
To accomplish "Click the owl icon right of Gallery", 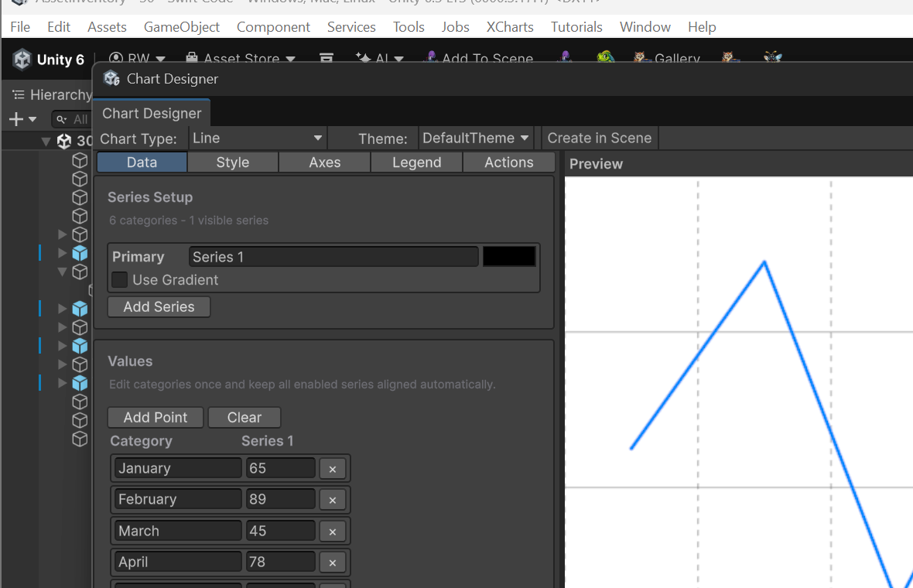I will [729, 57].
